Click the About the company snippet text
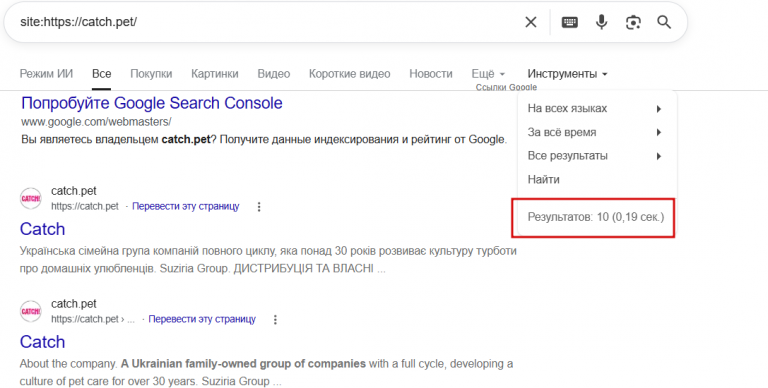Viewport: 768px width, 388px height. pyautogui.click(x=266, y=373)
